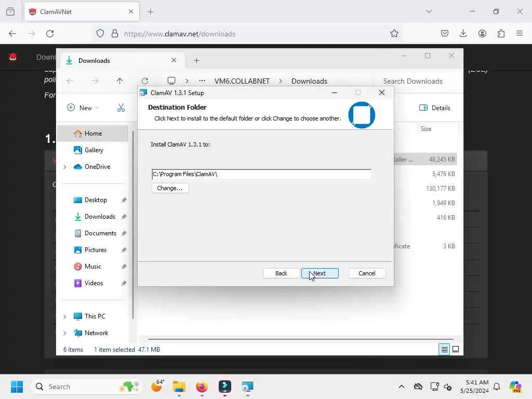Open Firefox Downloads panel
532x399 pixels.
coord(463,33)
